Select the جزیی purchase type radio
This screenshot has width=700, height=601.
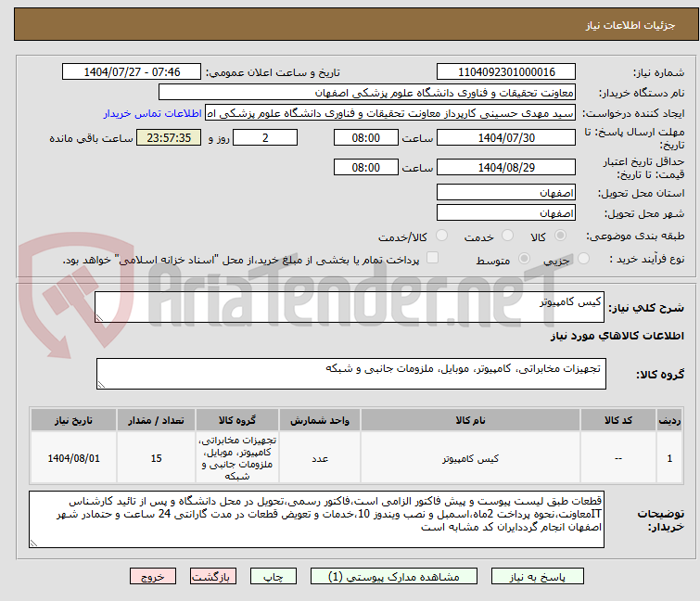point(583,259)
